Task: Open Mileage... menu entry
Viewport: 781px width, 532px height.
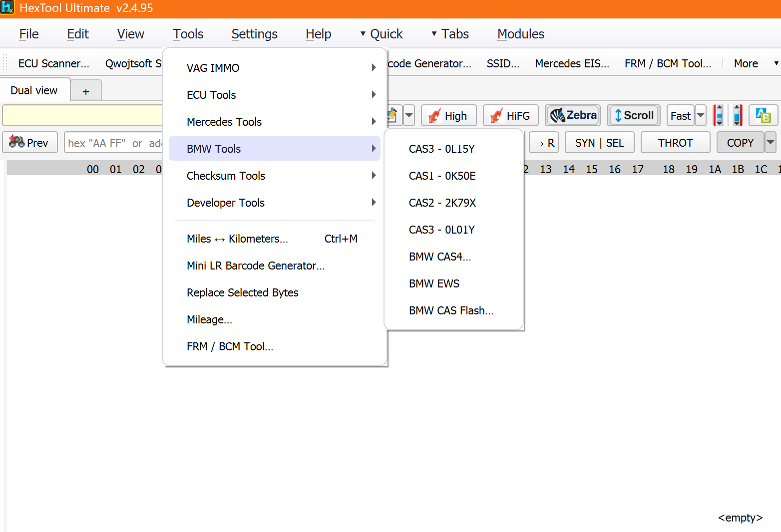Action: pos(275,319)
